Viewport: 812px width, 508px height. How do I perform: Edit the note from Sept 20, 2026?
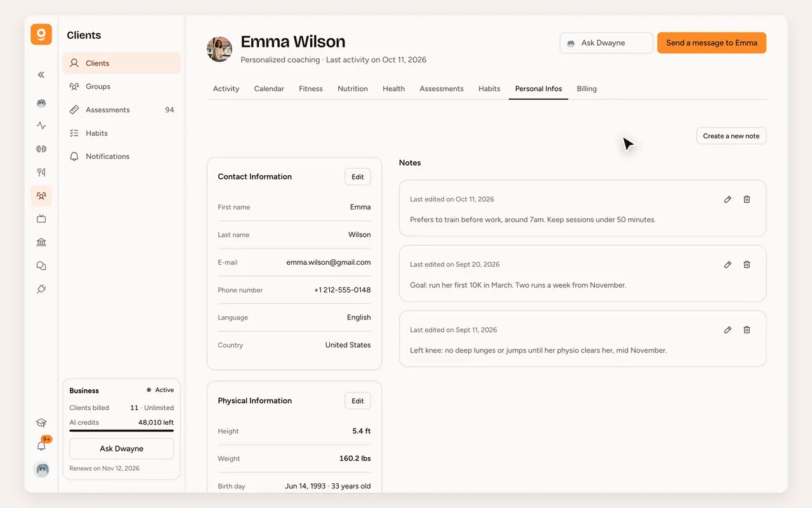[728, 265]
